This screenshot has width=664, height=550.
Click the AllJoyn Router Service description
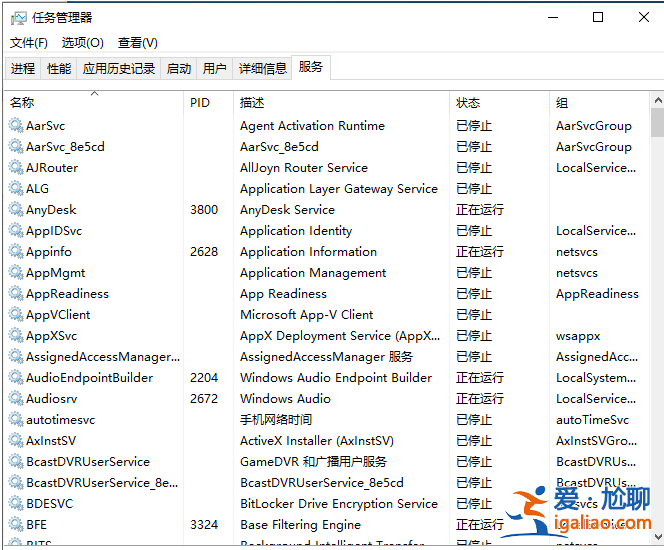[x=304, y=168]
